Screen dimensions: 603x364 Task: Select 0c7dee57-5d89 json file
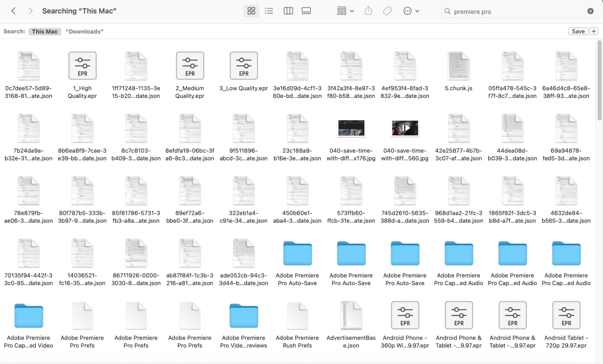tap(29, 66)
